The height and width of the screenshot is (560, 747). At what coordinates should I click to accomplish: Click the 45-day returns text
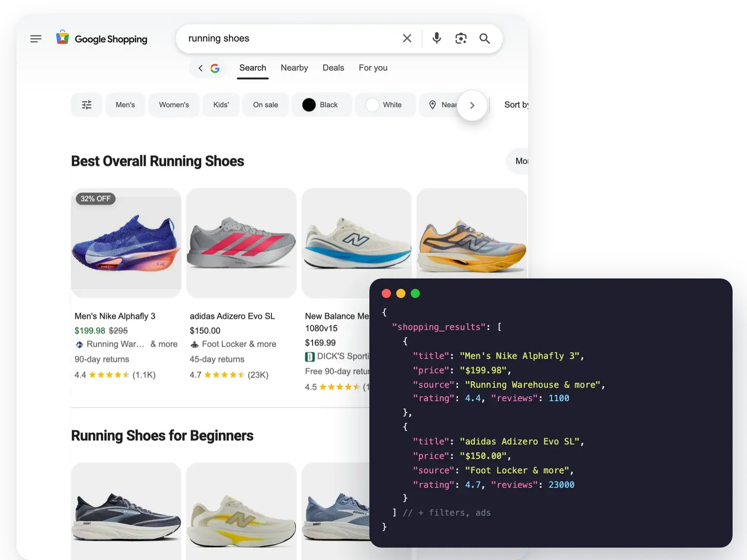(x=217, y=359)
